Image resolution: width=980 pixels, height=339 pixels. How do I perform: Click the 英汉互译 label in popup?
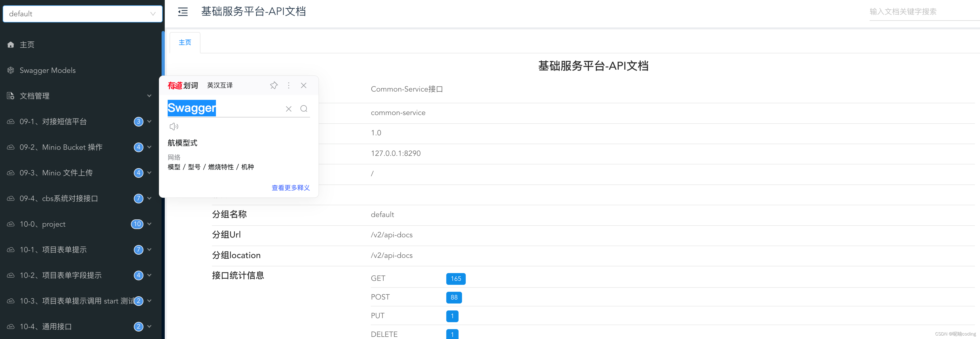pyautogui.click(x=220, y=85)
